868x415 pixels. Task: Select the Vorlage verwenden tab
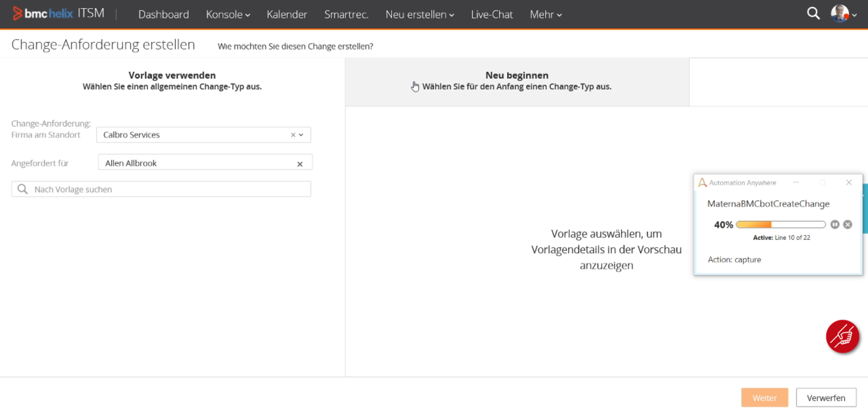[x=172, y=81]
